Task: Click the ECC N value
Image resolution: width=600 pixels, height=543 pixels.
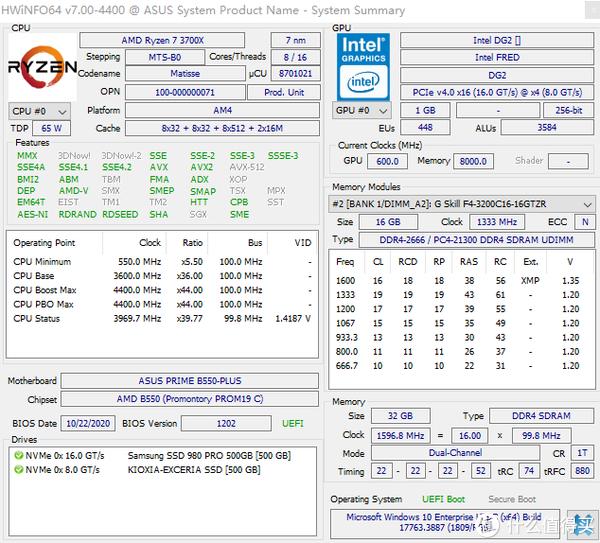Action: pos(585,222)
